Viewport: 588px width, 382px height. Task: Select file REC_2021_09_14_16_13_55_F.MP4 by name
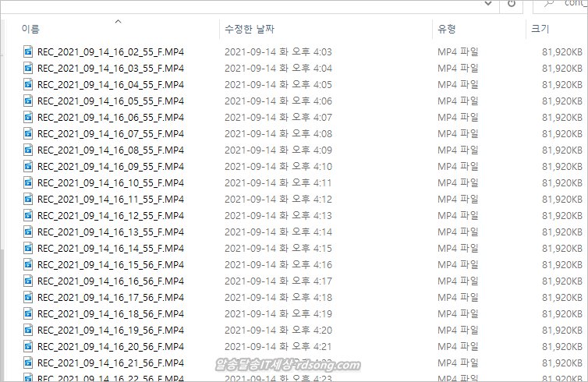pos(111,232)
